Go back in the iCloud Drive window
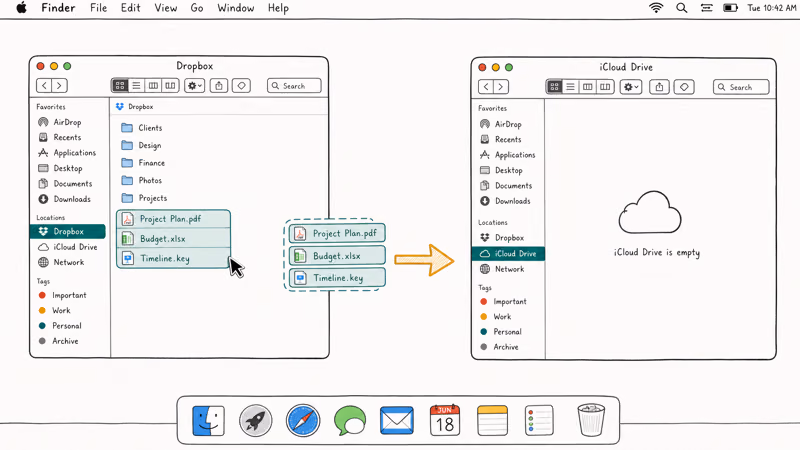 click(x=486, y=87)
